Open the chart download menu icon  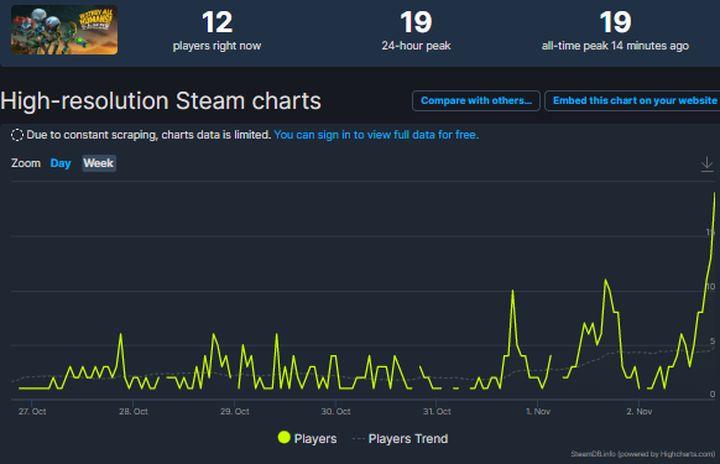pos(707,163)
